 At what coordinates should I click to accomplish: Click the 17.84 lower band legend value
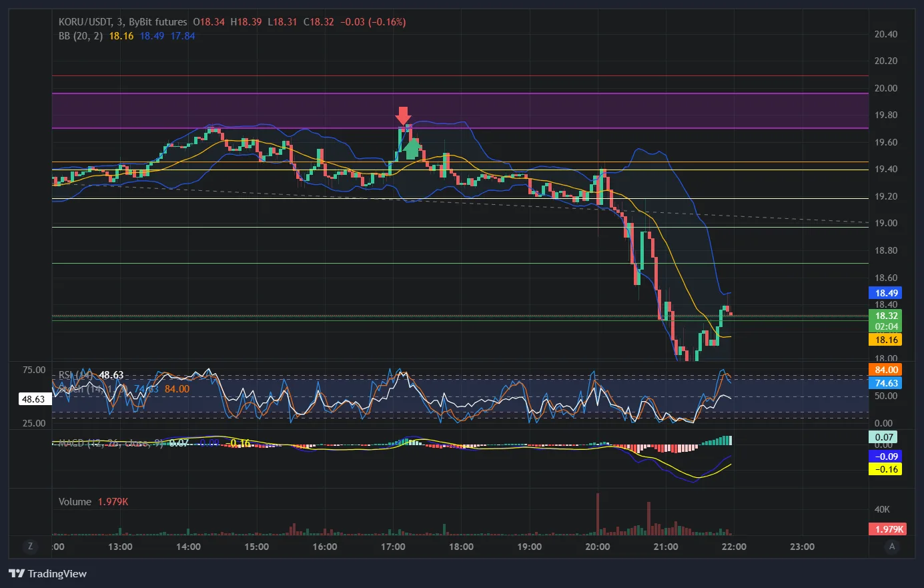coord(183,36)
